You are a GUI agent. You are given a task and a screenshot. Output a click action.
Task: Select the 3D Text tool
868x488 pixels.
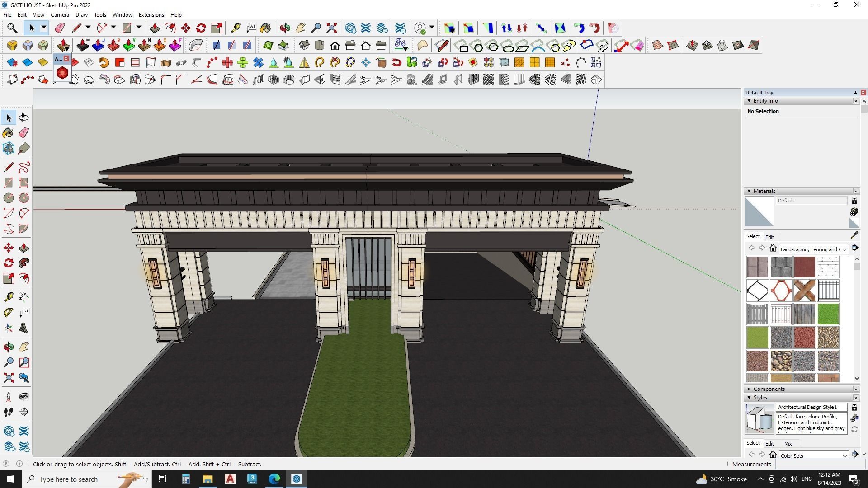pyautogui.click(x=24, y=328)
